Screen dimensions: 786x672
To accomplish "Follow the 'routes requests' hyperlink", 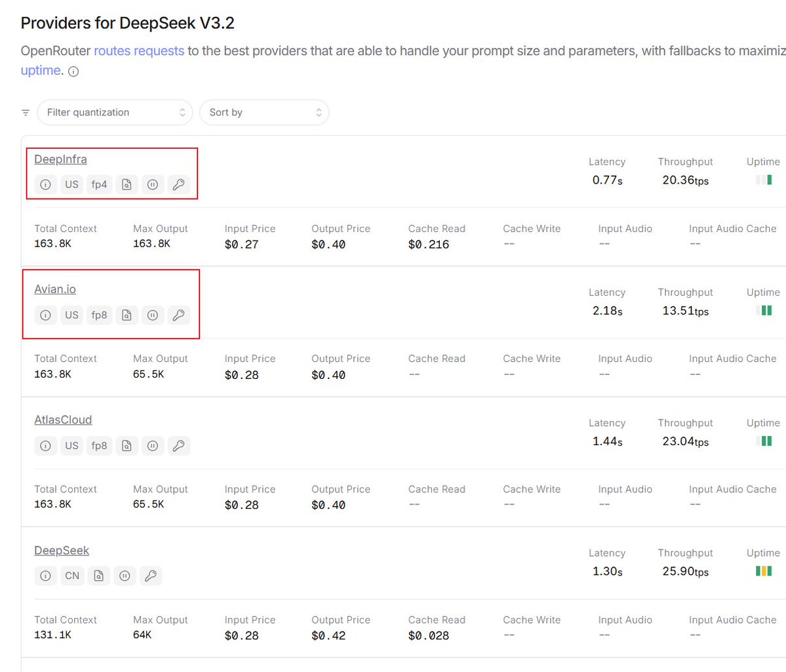I will click(x=139, y=50).
